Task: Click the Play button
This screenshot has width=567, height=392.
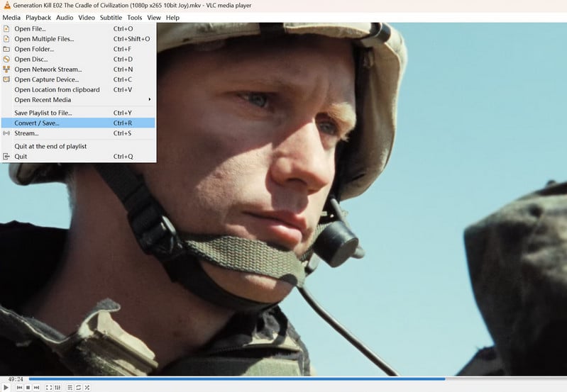Action: [6, 387]
